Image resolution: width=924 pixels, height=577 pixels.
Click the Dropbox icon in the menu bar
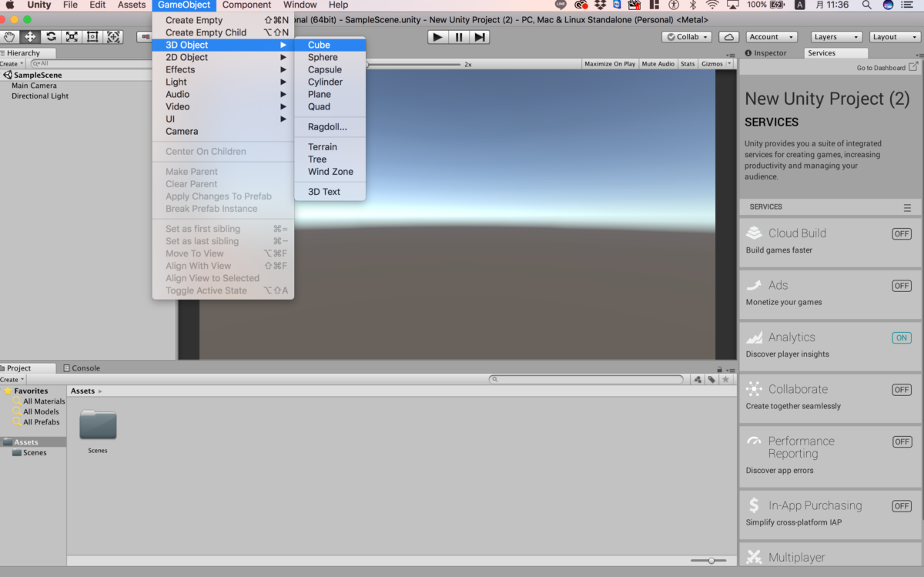pos(601,5)
